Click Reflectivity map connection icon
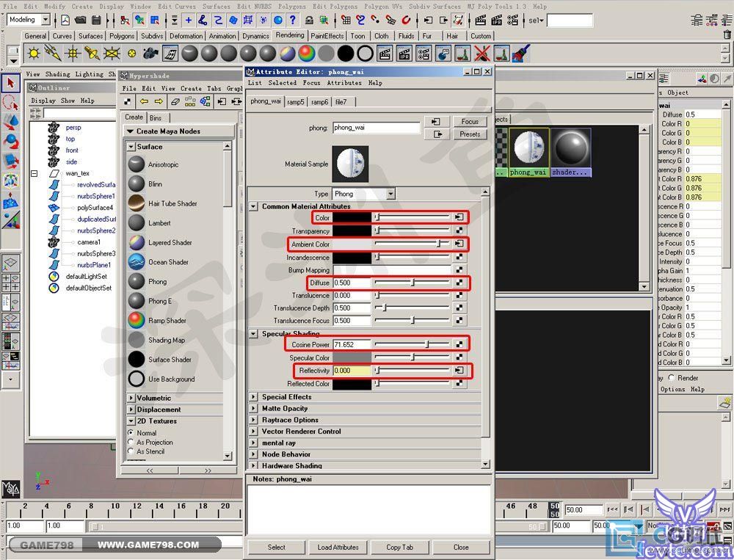This screenshot has width=734, height=560. pos(459,371)
